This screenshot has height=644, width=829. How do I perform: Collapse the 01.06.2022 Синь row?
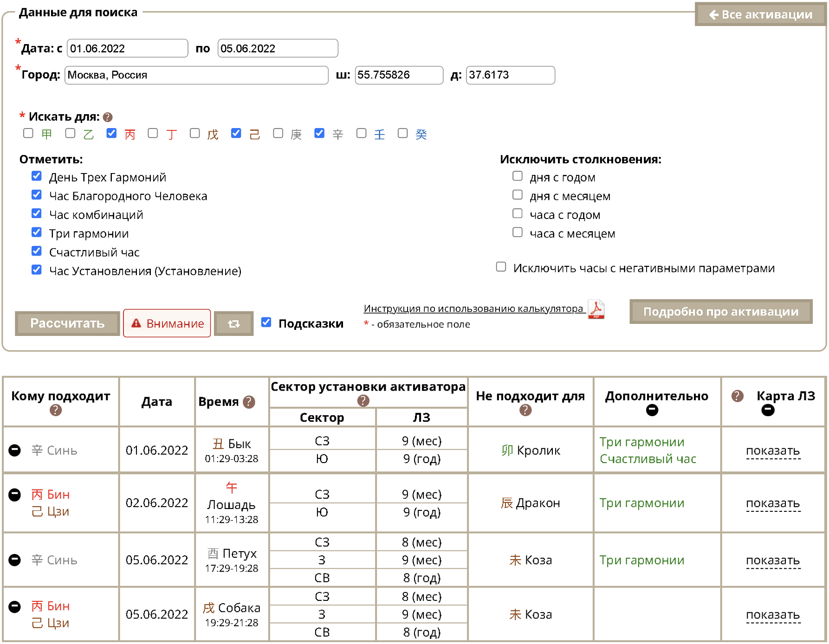[15, 450]
